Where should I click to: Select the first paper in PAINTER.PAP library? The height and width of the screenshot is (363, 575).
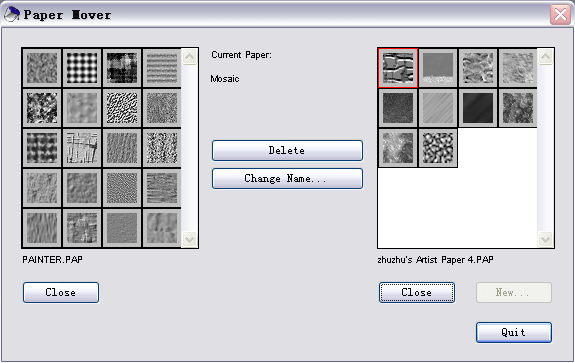[42, 68]
